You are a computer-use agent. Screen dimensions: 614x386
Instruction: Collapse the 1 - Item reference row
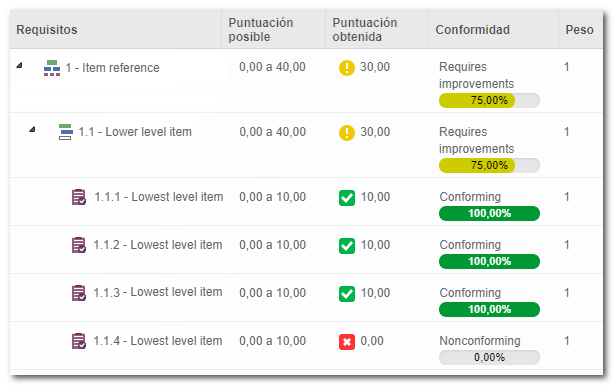click(19, 65)
